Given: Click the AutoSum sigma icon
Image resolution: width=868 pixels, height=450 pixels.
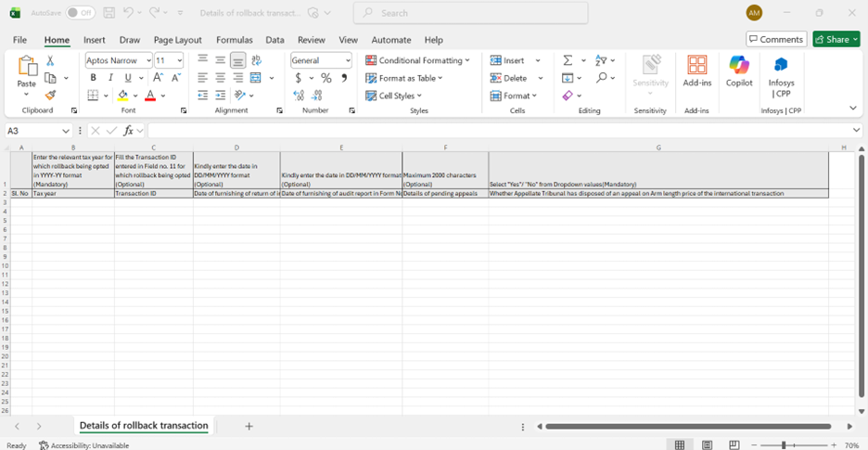Looking at the screenshot, I should click(568, 60).
